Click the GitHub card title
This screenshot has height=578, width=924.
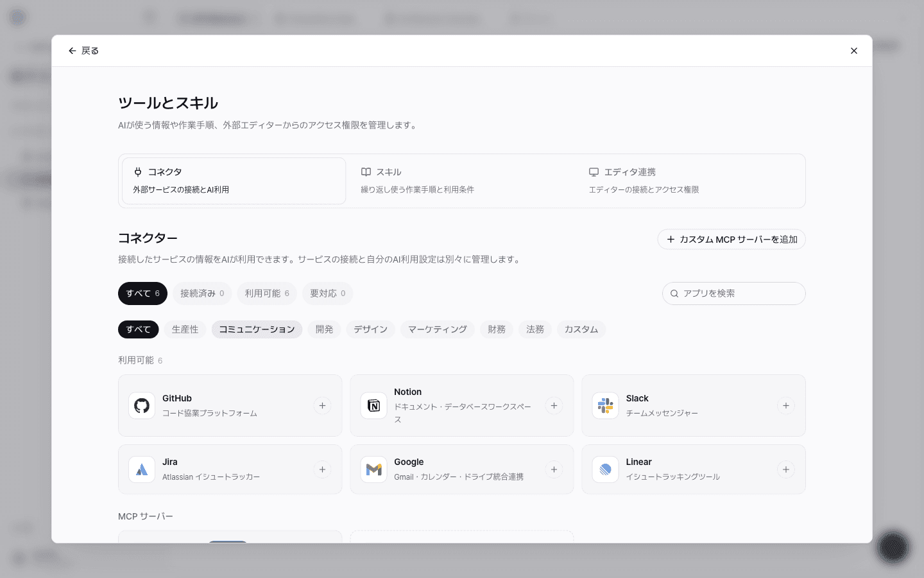(177, 398)
